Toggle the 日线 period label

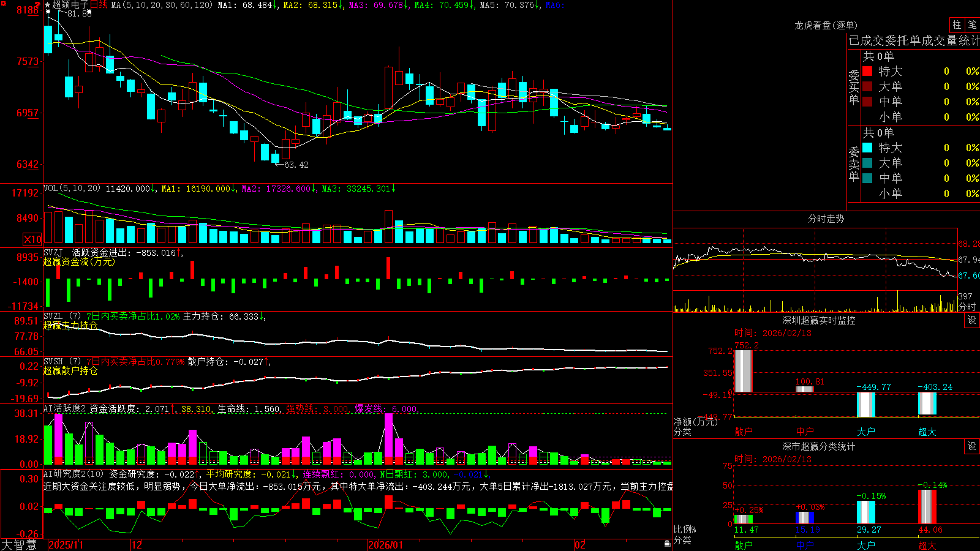point(99,5)
